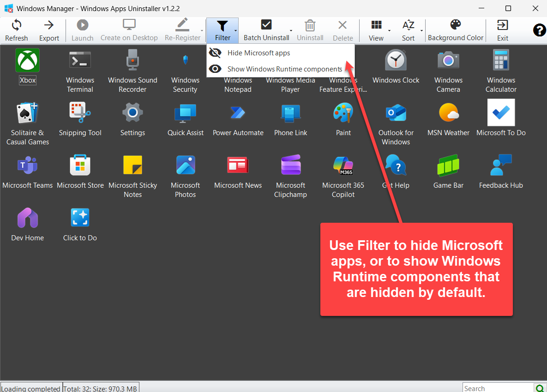Screen dimensions: 547x392
Task: Click the Filter funnel button
Action: [x=221, y=30]
